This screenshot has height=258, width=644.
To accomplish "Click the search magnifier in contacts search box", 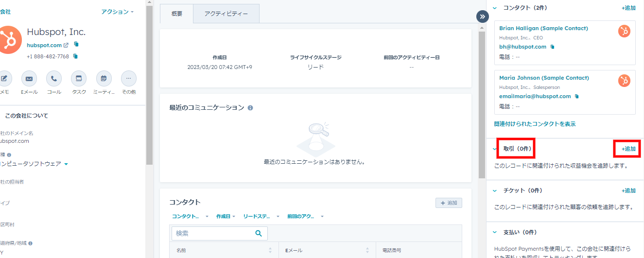I will pyautogui.click(x=259, y=234).
